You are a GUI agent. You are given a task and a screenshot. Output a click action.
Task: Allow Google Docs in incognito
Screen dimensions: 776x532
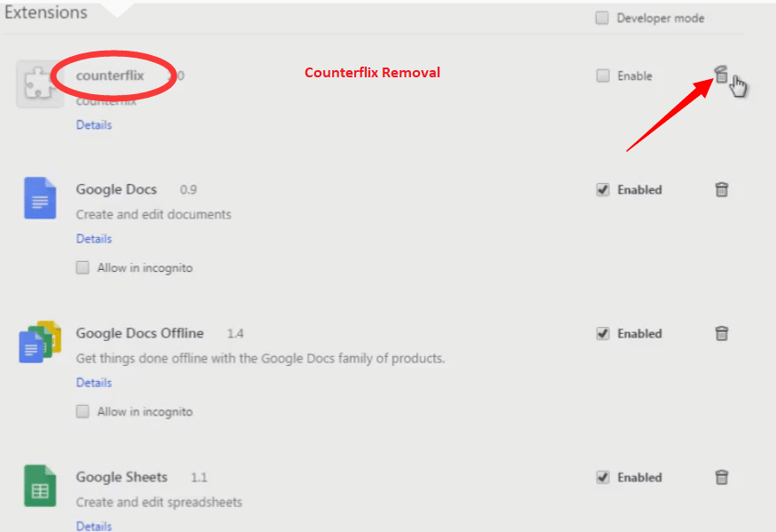click(83, 267)
